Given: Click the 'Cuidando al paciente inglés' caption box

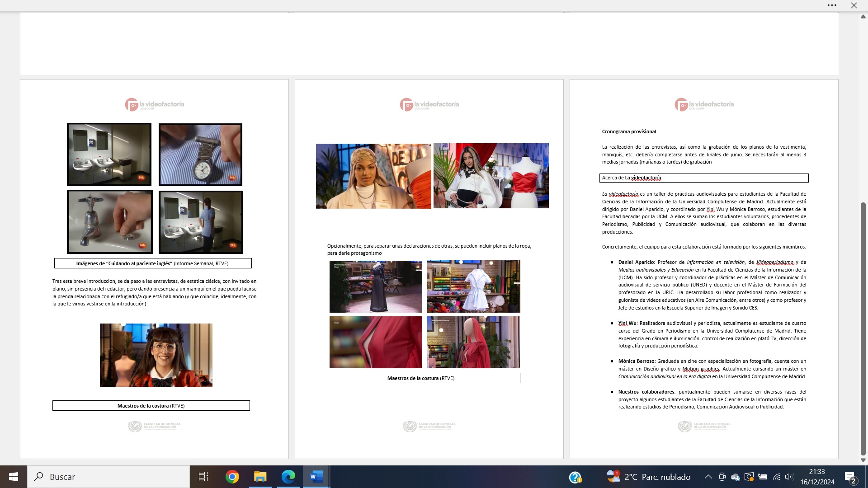Looking at the screenshot, I should pos(153,263).
